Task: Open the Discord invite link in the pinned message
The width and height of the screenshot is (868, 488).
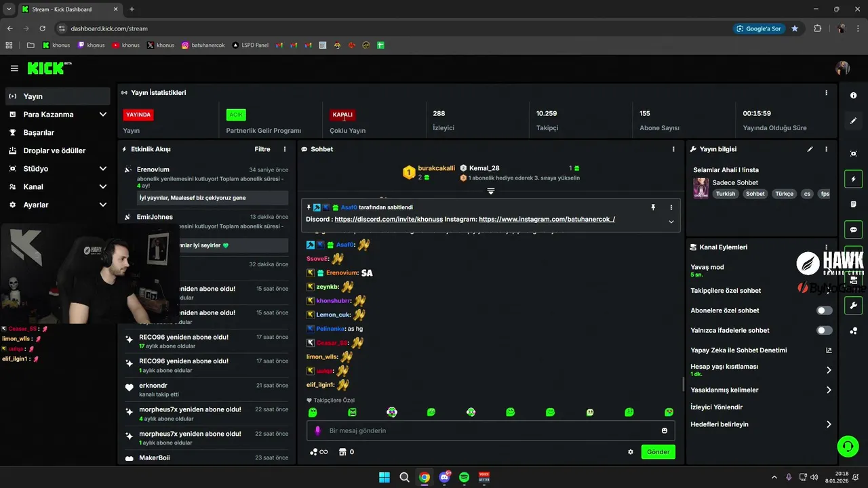Action: pos(389,220)
